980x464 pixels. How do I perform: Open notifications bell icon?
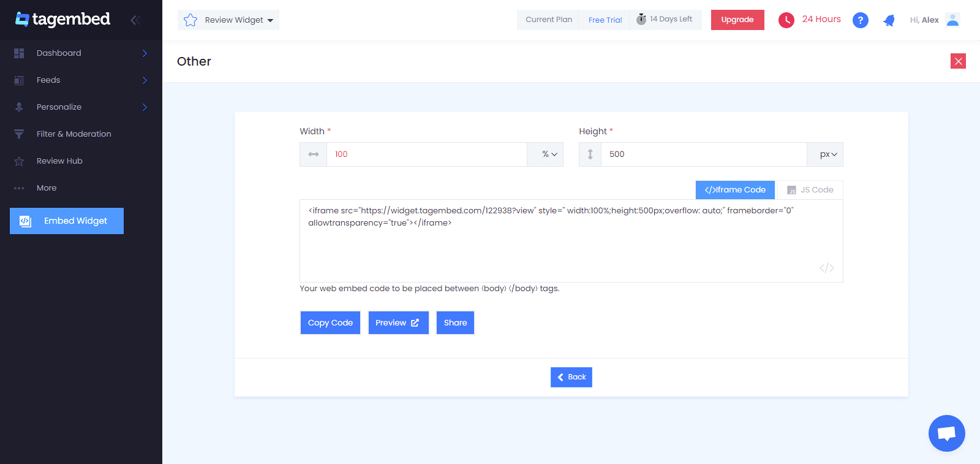(x=889, y=20)
